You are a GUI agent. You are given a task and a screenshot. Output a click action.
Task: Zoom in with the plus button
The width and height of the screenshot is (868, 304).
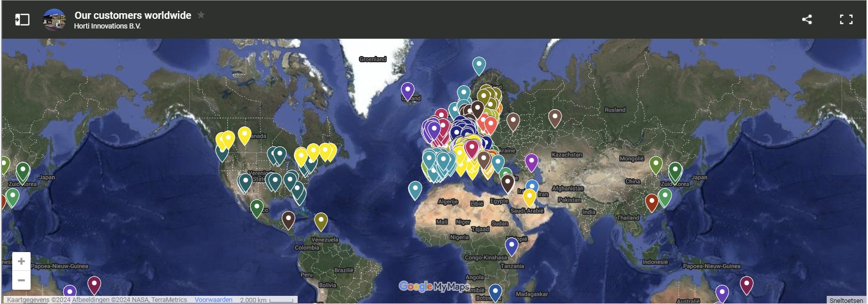21,261
